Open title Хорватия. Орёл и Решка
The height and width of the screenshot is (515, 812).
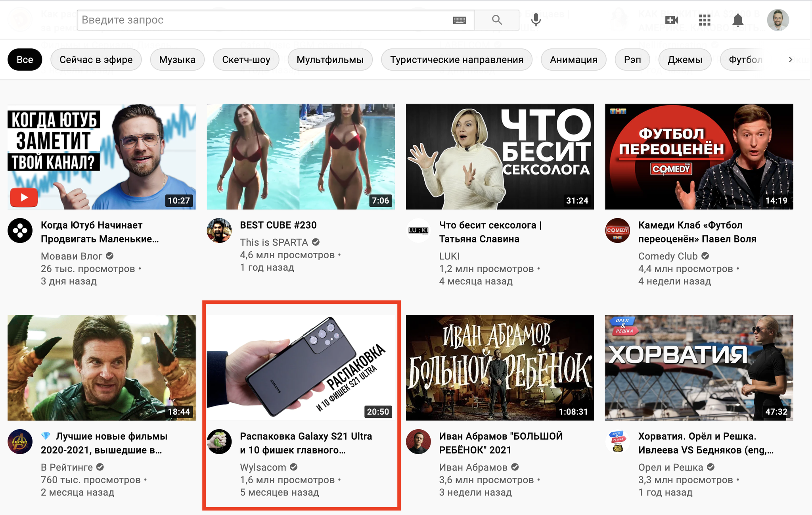pyautogui.click(x=706, y=443)
